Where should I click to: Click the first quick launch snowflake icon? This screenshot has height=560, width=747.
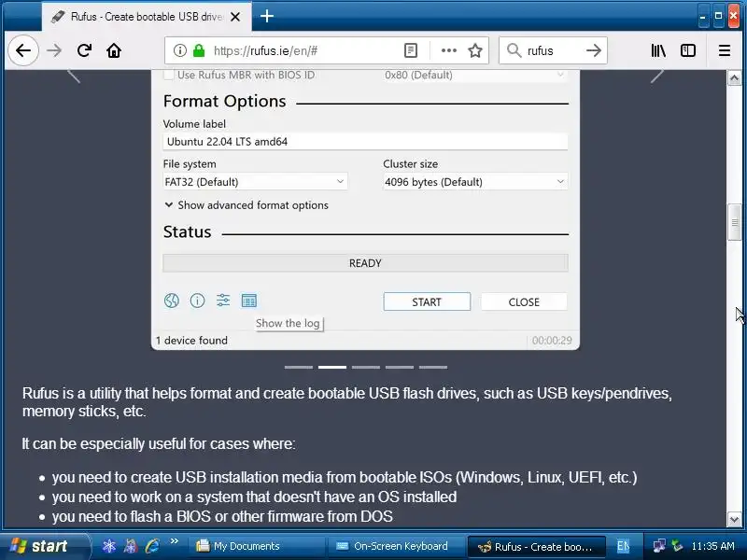[x=109, y=546]
